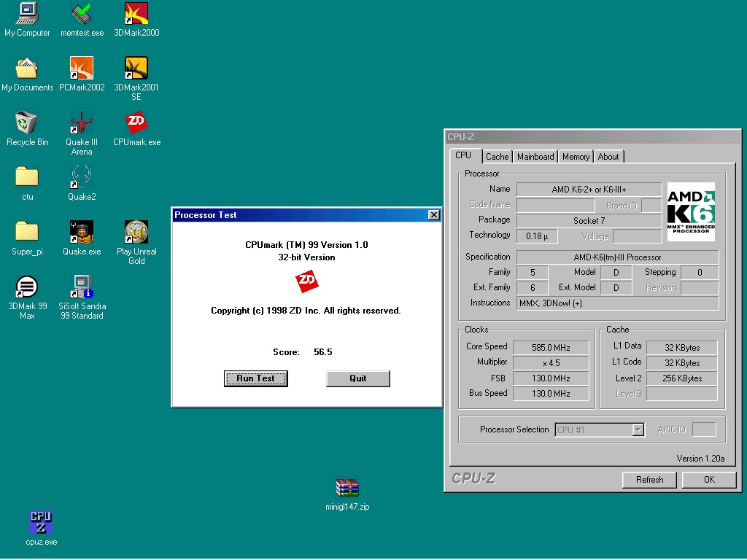Click Quit in Processor Test dialog
This screenshot has width=747, height=560.
(357, 378)
